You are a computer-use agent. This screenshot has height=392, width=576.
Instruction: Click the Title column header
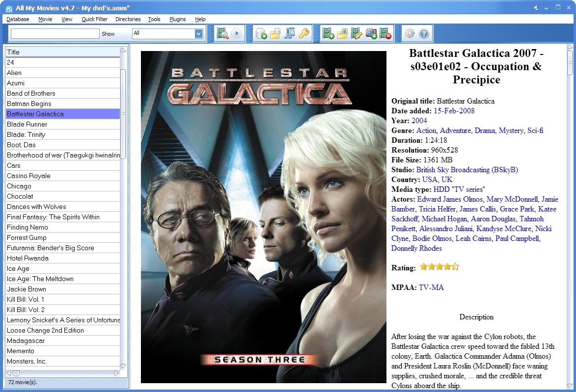pyautogui.click(x=62, y=52)
